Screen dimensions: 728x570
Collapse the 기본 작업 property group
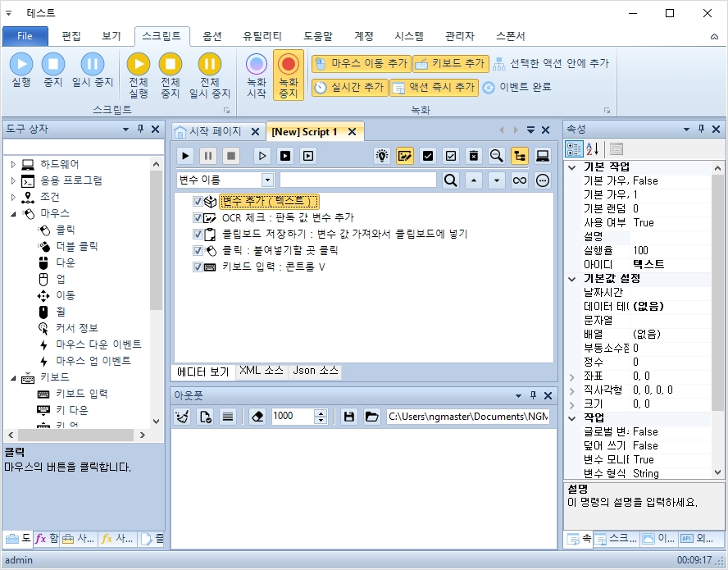pos(572,167)
